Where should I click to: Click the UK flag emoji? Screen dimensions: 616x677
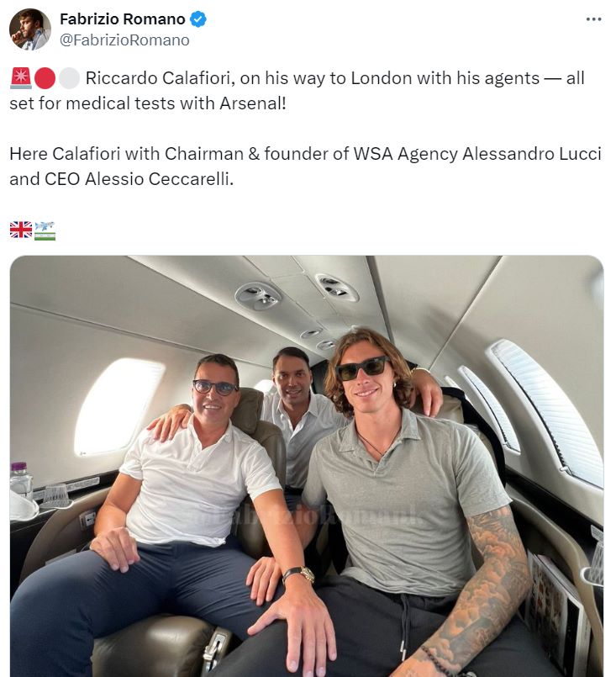(x=21, y=230)
